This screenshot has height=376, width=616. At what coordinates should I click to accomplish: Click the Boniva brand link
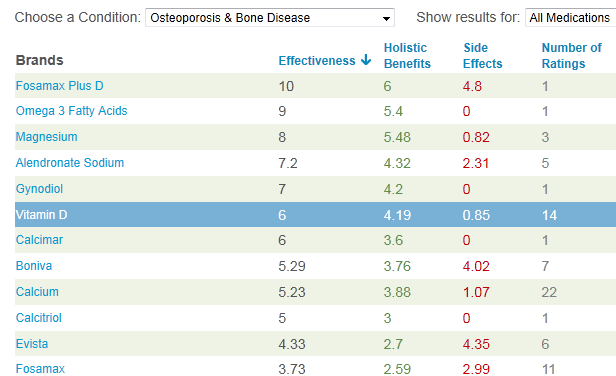(x=34, y=266)
